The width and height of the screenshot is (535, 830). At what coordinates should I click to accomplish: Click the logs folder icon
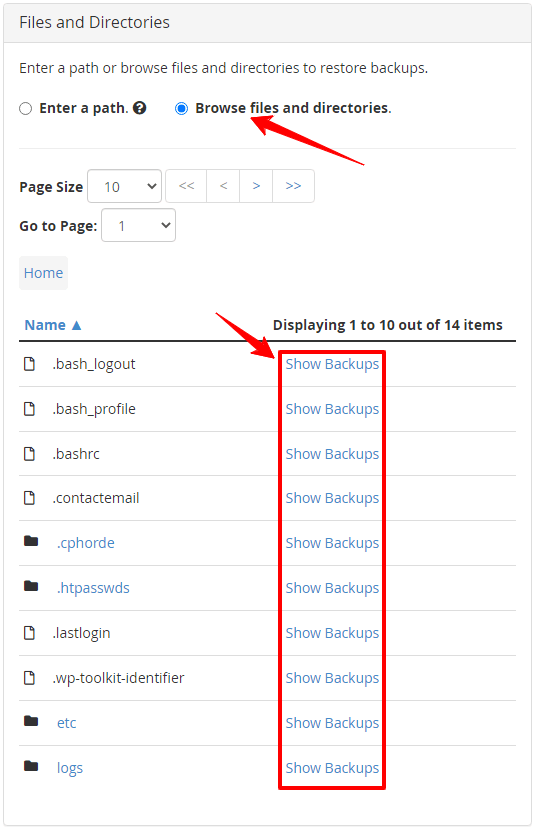pos(31,766)
